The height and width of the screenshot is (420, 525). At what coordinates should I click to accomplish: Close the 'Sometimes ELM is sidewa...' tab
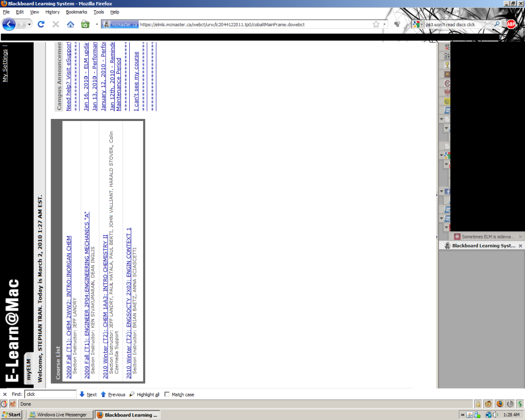520,237
